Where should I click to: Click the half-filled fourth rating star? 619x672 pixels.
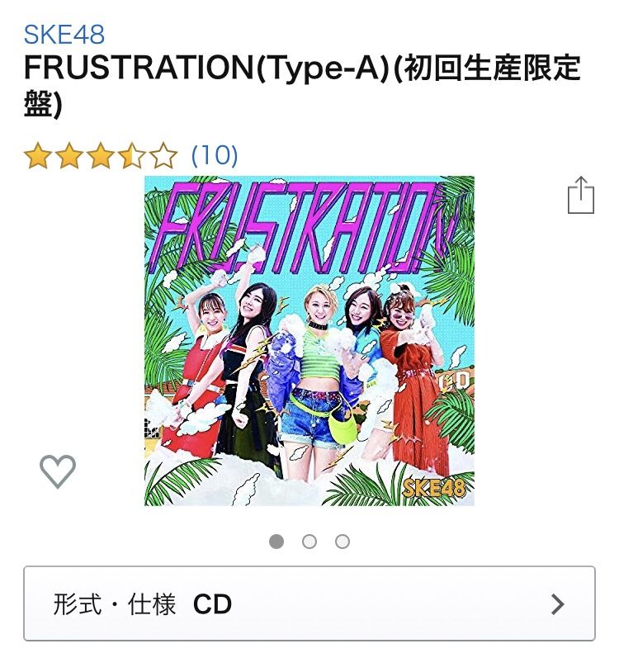coord(132,155)
